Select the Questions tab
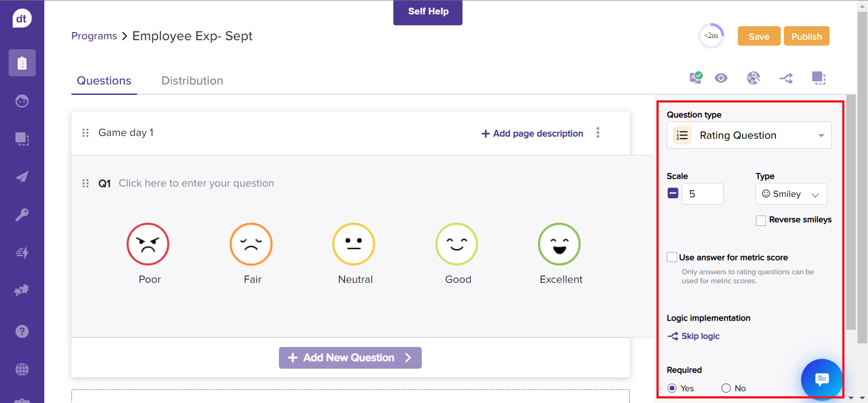Image resolution: width=868 pixels, height=403 pixels. click(x=104, y=81)
